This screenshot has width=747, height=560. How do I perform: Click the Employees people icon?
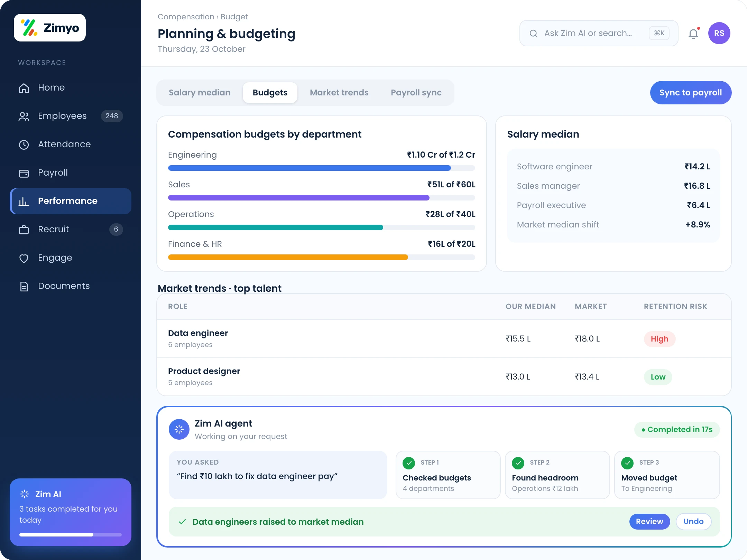coord(24,116)
